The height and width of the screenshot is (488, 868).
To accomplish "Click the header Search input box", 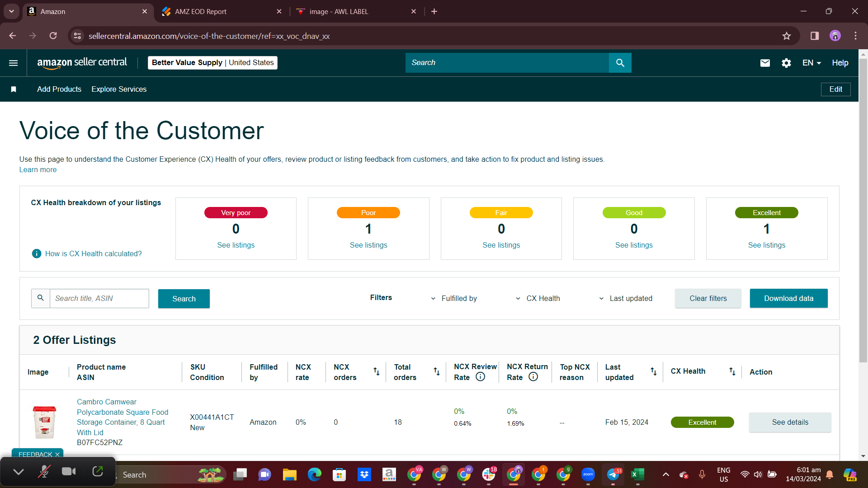I will tap(507, 63).
